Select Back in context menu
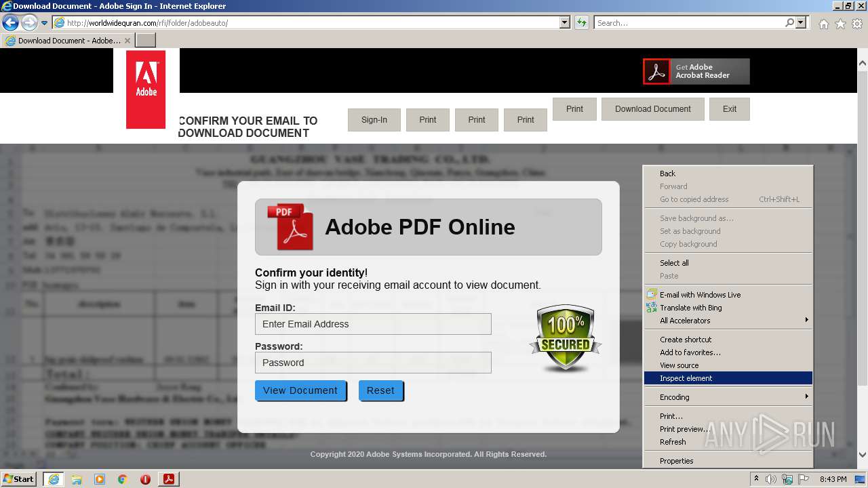Viewport: 868px width, 488px height. coord(728,174)
